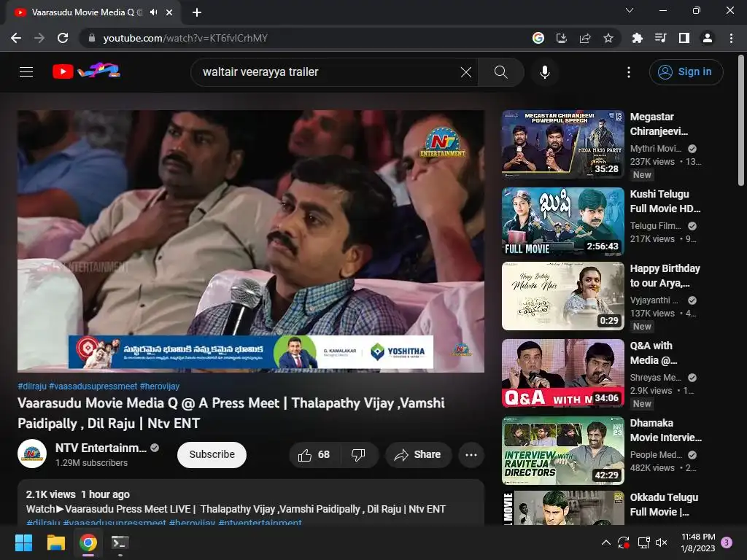
Task: Click Happy Birthday to our Arya title
Action: pyautogui.click(x=665, y=276)
